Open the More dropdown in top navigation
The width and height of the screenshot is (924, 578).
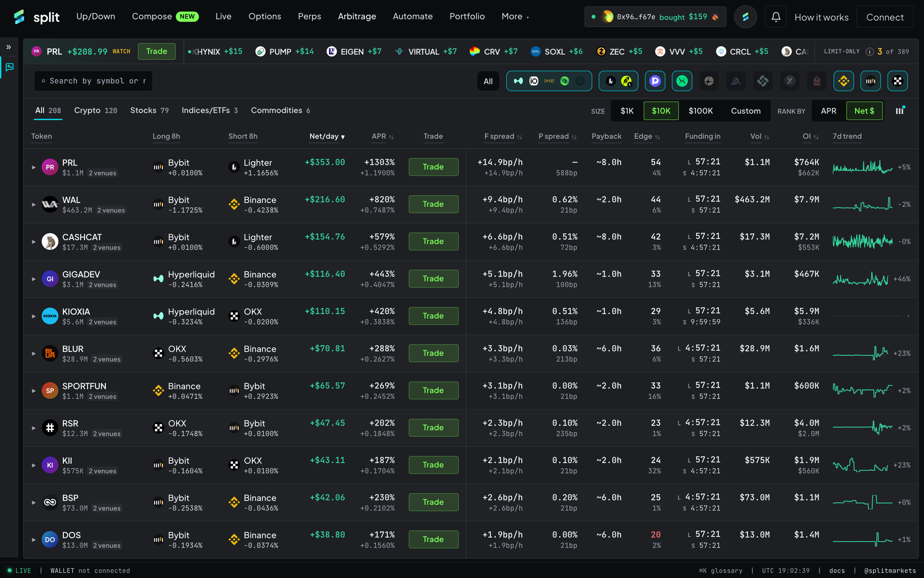(x=515, y=16)
